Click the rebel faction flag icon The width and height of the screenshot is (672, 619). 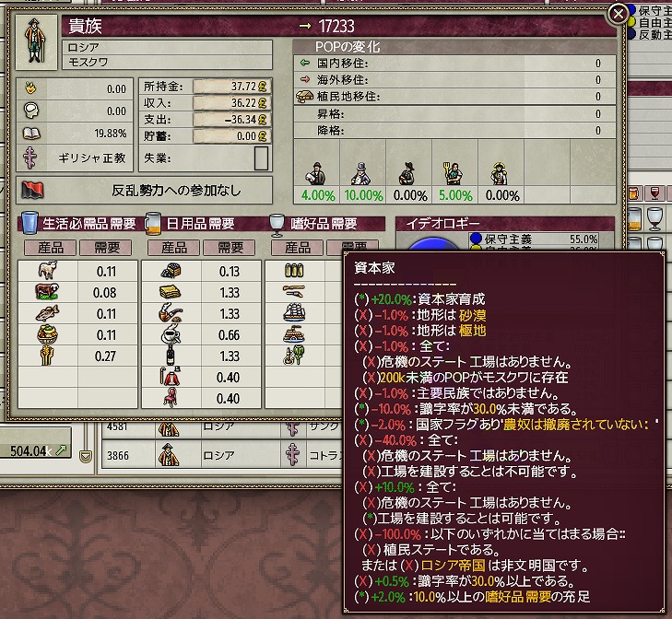click(x=33, y=190)
